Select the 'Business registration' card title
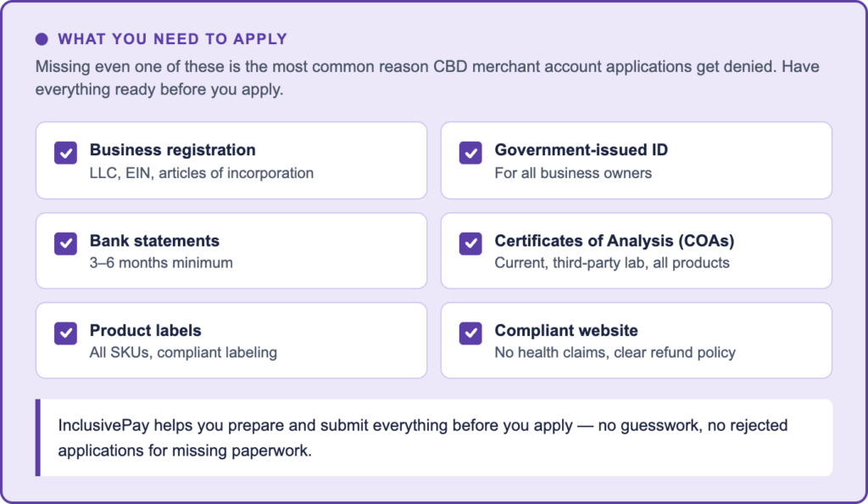Screen dimensions: 868x504 tap(172, 150)
